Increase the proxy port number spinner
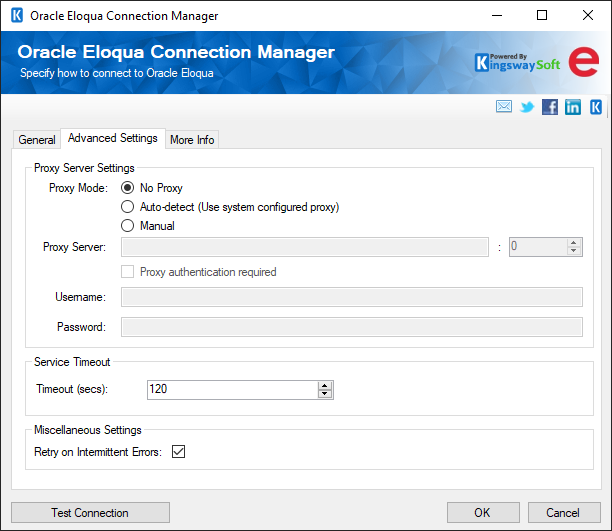 tap(573, 243)
